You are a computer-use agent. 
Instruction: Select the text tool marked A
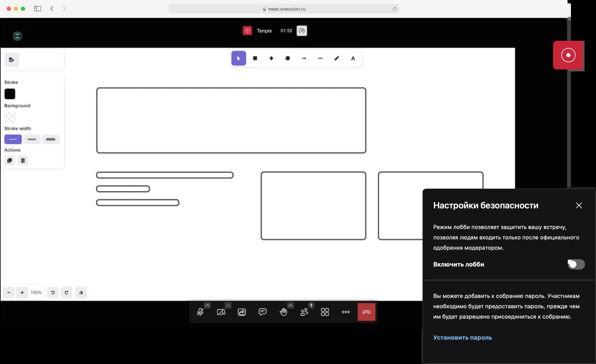point(353,58)
